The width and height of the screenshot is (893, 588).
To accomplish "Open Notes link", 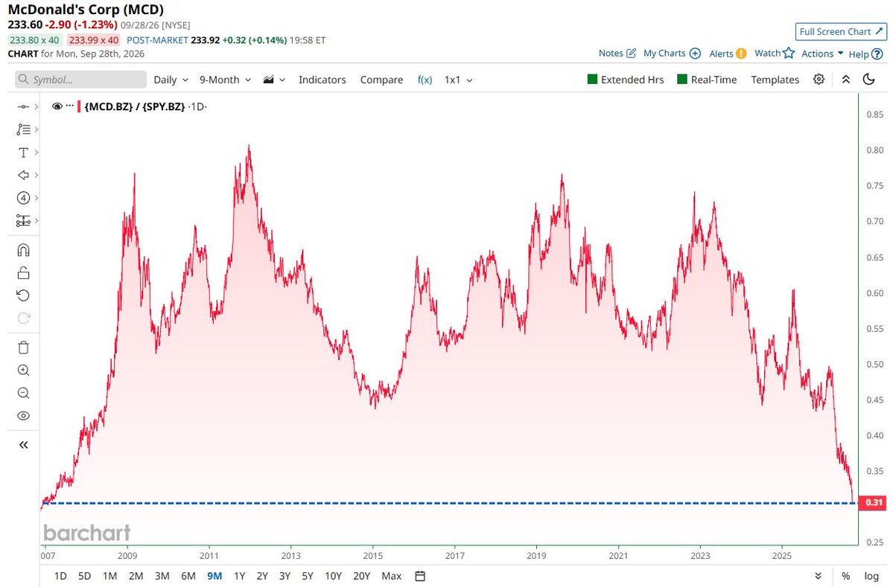I will [x=617, y=53].
